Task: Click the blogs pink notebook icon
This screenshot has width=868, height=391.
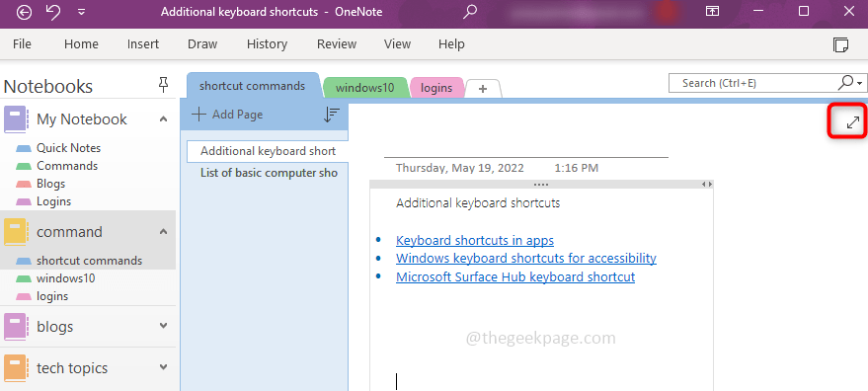Action: (16, 327)
